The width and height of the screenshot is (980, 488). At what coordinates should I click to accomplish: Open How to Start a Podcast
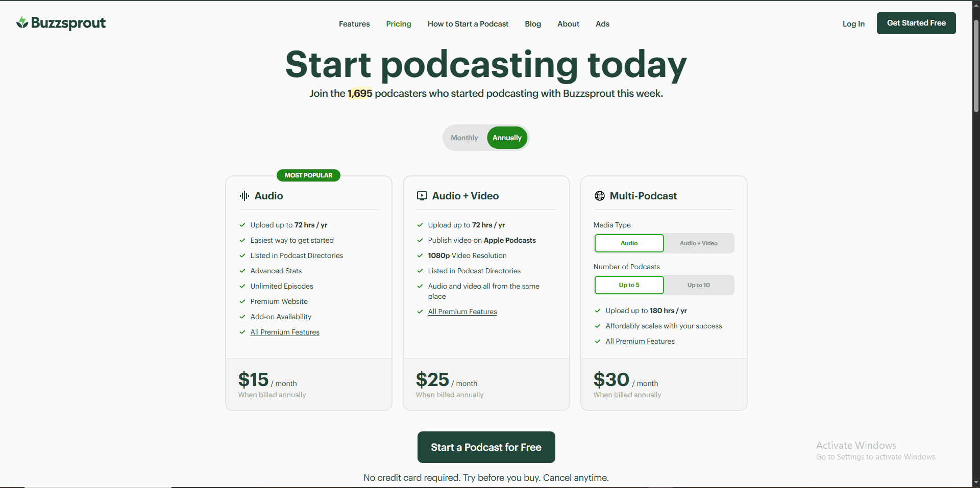468,24
